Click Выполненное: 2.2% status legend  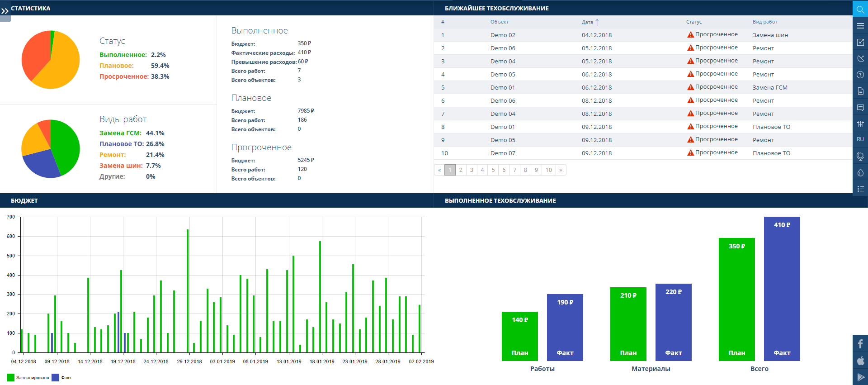coord(132,55)
